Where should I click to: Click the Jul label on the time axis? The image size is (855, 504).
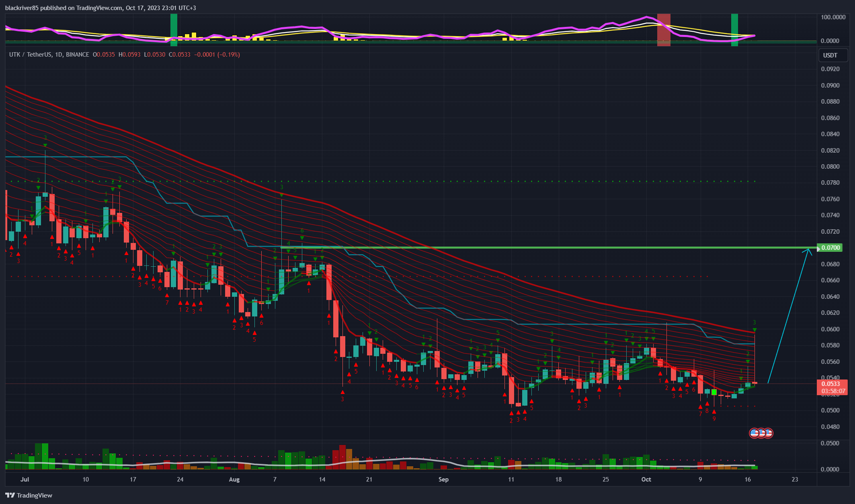pos(25,479)
